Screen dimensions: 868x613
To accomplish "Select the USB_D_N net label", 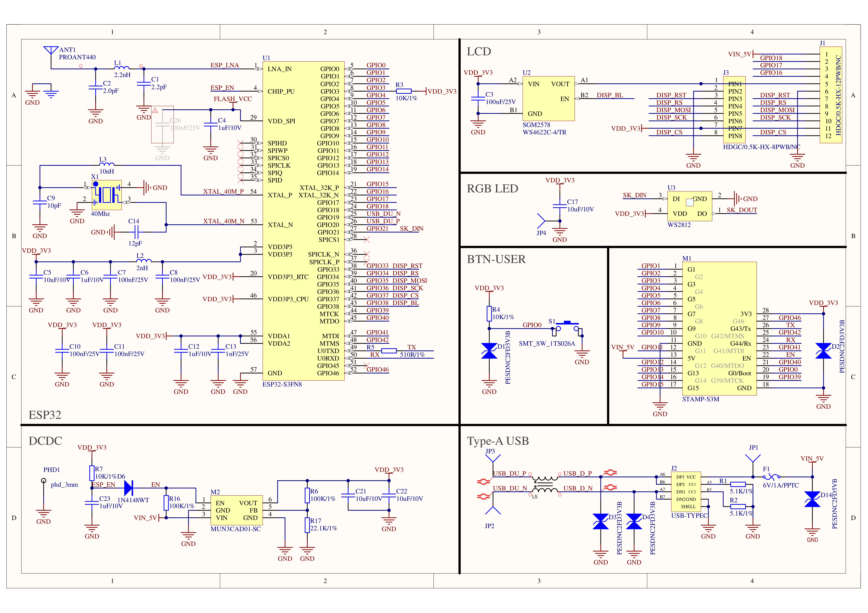I will 578,488.
